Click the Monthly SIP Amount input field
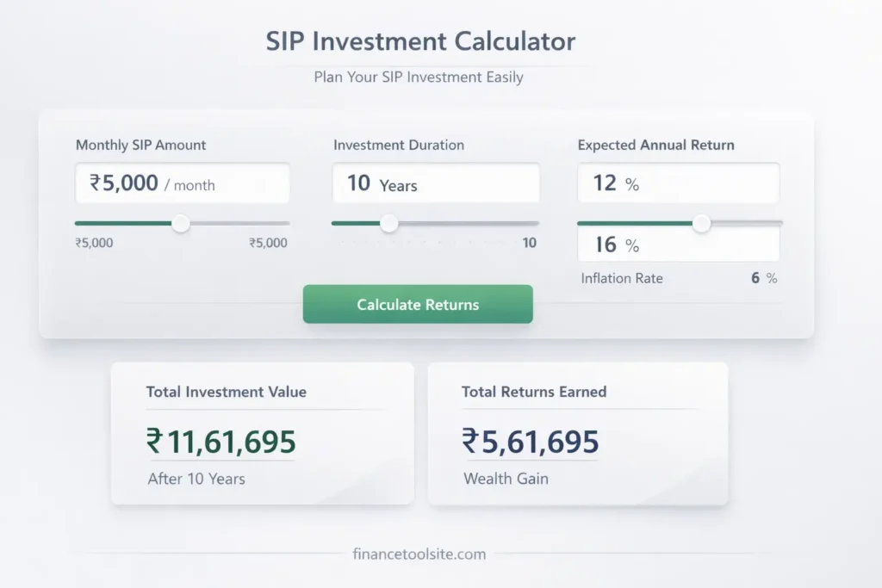This screenshot has width=882, height=588. click(182, 183)
